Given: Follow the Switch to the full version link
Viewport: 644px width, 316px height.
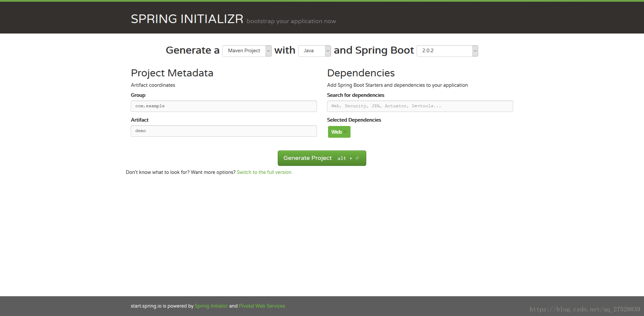Looking at the screenshot, I should pos(264,172).
